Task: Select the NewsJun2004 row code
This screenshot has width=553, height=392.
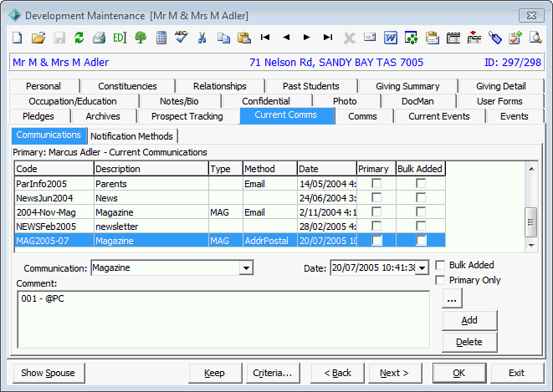Action: (x=44, y=198)
